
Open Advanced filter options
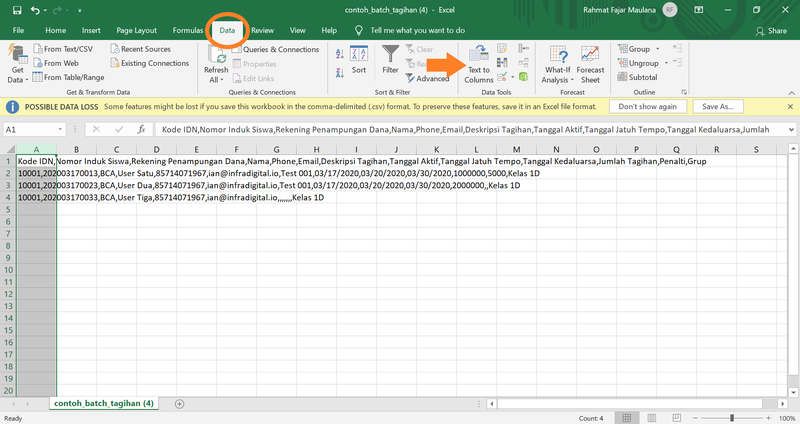click(x=428, y=79)
